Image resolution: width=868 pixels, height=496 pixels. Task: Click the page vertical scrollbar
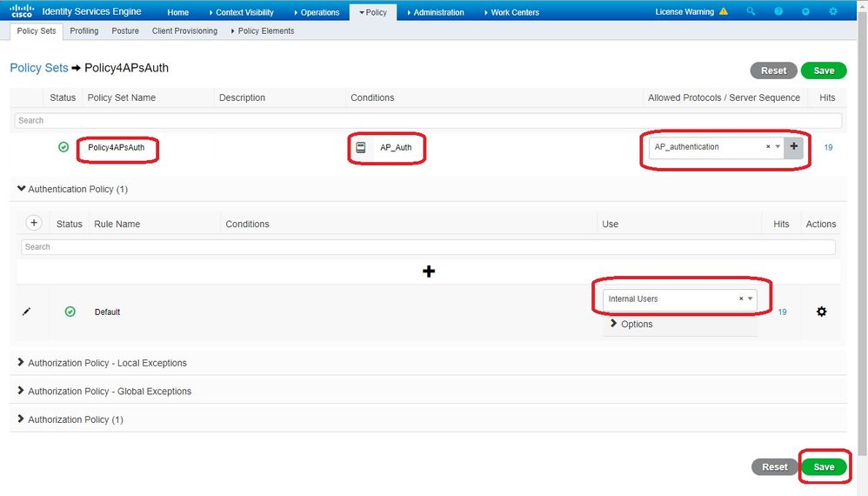click(863, 232)
